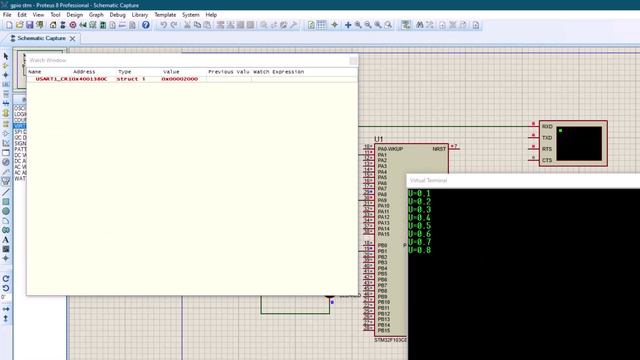
Task: Select the 2D Graphics Line tool
Action: [x=6, y=192]
